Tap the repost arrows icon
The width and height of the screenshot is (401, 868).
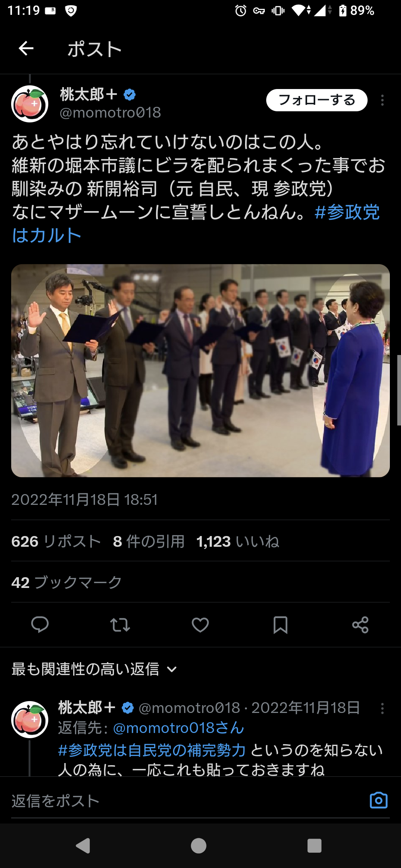(120, 625)
